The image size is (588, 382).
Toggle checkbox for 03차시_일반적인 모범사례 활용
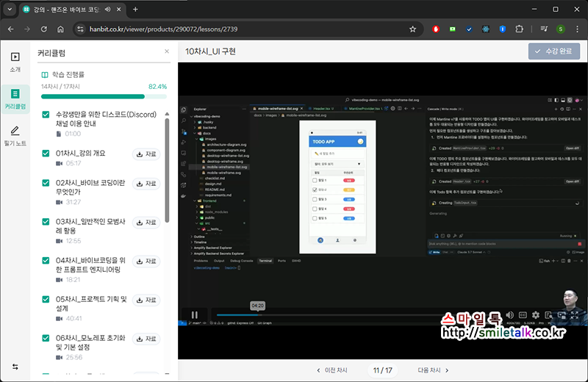[x=46, y=221]
